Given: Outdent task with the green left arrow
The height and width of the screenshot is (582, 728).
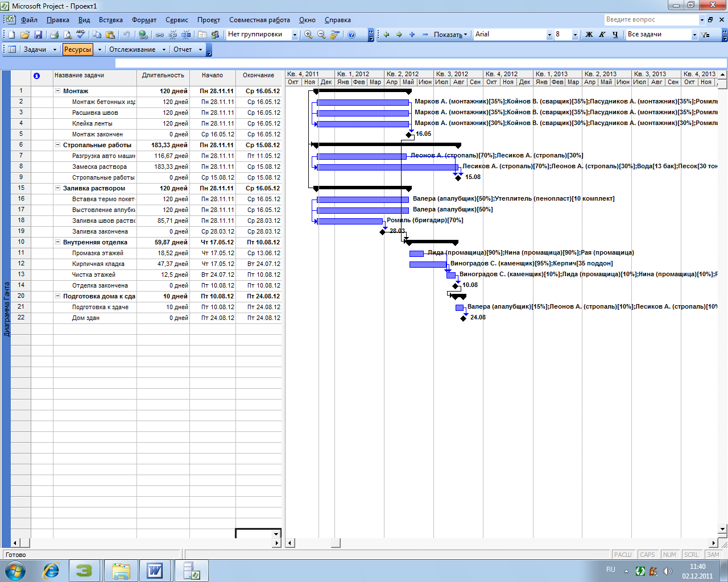Looking at the screenshot, I should pos(386,35).
